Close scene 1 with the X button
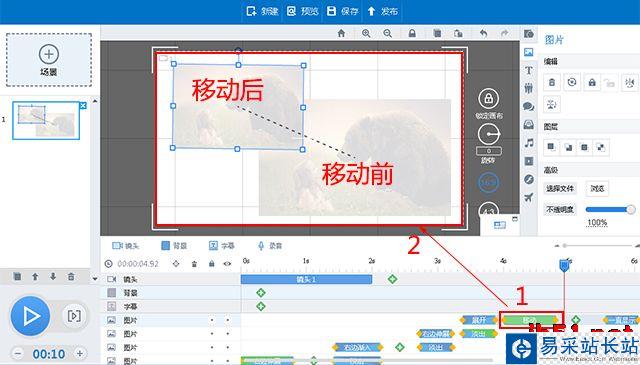This screenshot has width=640, height=365. point(83,106)
